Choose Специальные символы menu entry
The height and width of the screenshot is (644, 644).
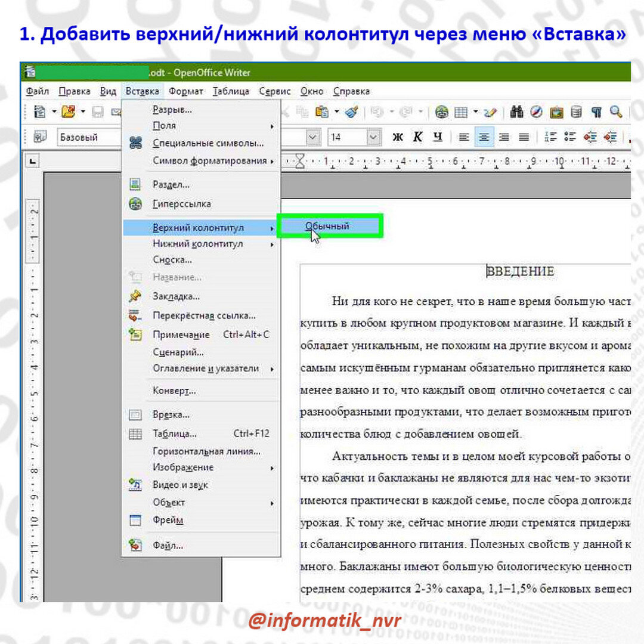click(x=202, y=143)
